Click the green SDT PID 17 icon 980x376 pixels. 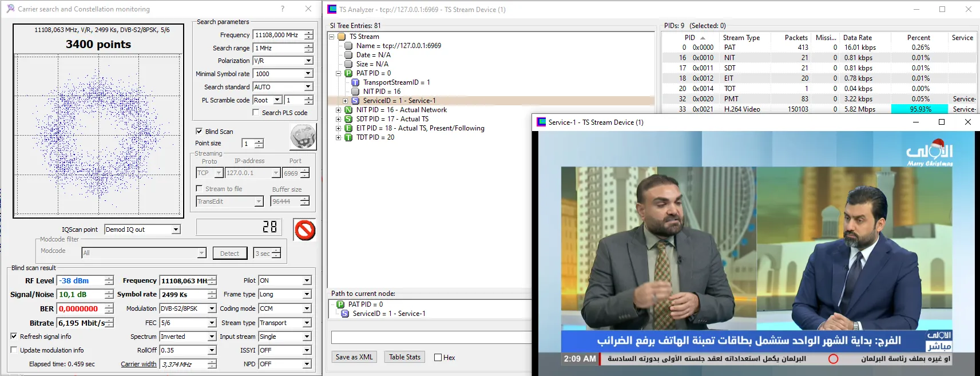(x=348, y=119)
